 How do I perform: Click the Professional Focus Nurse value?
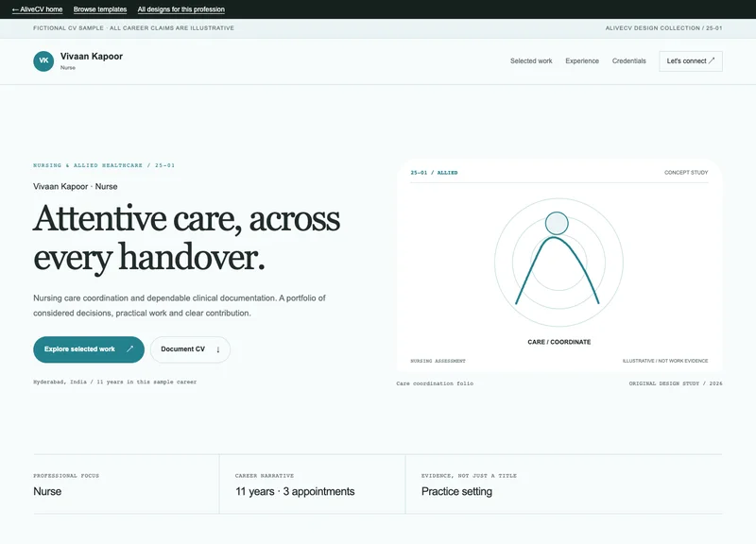tap(47, 491)
